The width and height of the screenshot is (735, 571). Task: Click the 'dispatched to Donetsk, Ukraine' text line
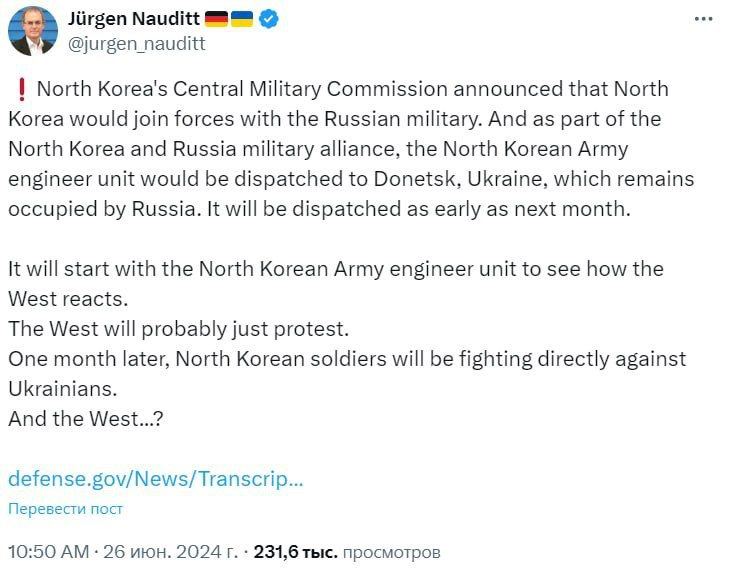pyautogui.click(x=350, y=179)
